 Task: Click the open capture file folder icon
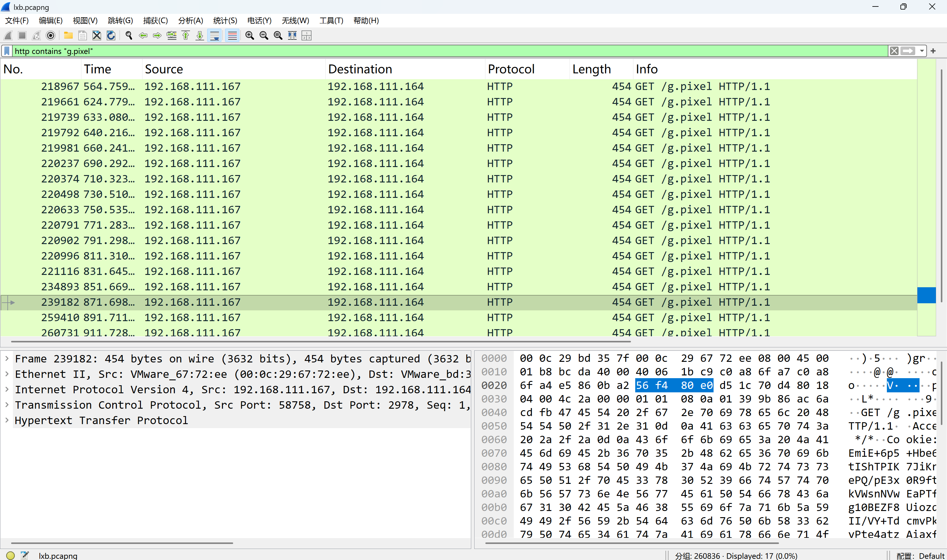tap(68, 35)
